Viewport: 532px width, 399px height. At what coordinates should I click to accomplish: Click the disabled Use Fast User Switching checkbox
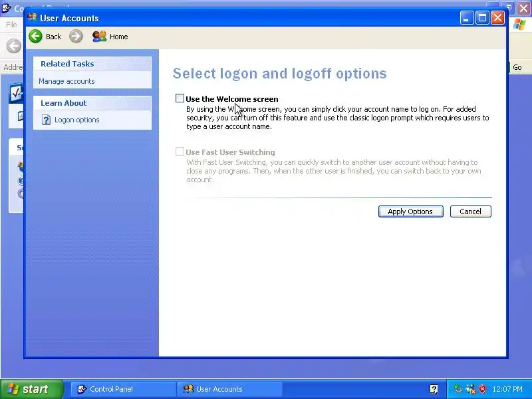click(180, 152)
